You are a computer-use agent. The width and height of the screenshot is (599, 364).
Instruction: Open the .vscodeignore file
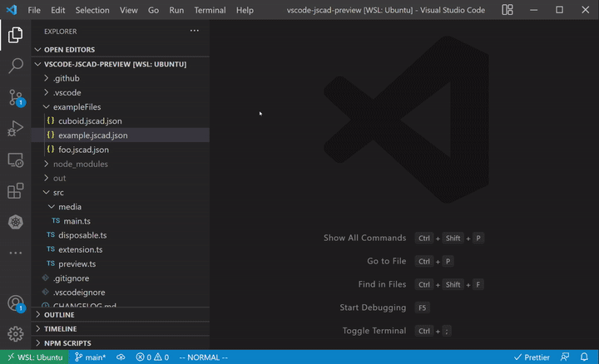coord(121,293)
